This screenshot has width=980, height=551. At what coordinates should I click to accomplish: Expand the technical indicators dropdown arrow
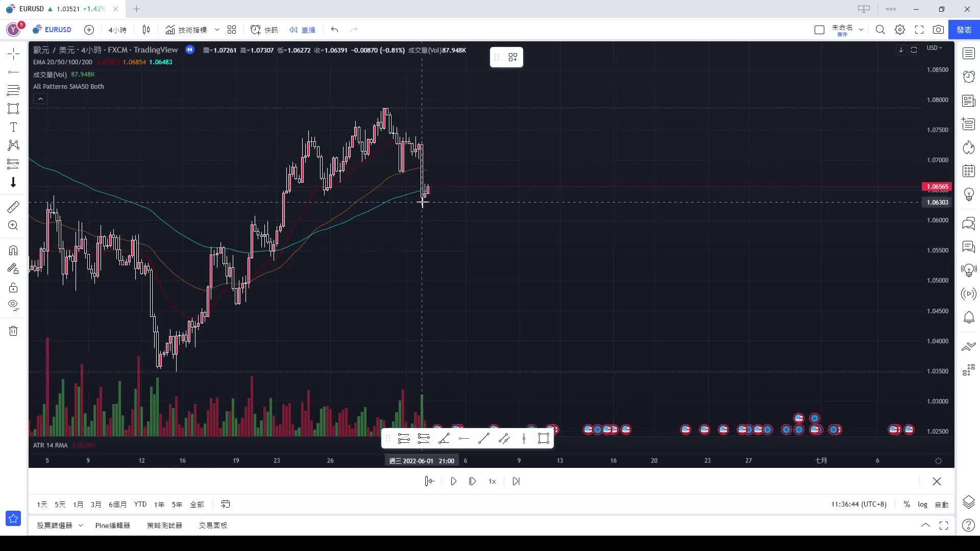tap(217, 30)
